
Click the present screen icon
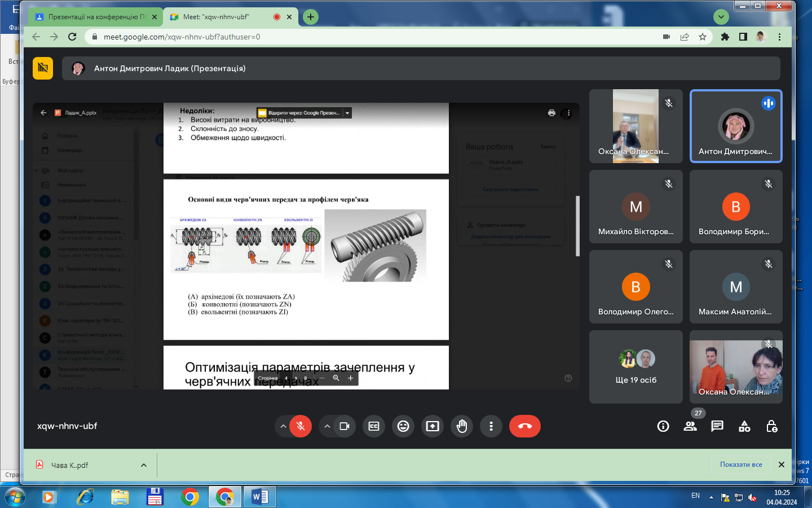click(433, 426)
